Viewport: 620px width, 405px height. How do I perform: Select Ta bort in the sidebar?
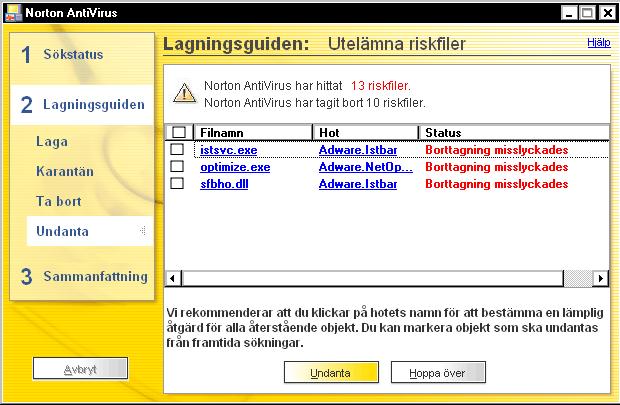(59, 201)
